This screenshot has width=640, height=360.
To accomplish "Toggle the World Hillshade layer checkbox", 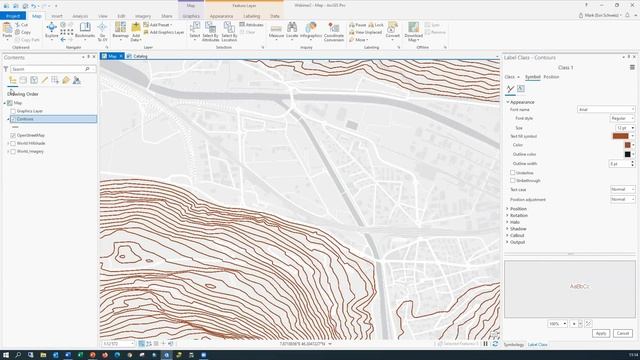I will click(x=13, y=143).
